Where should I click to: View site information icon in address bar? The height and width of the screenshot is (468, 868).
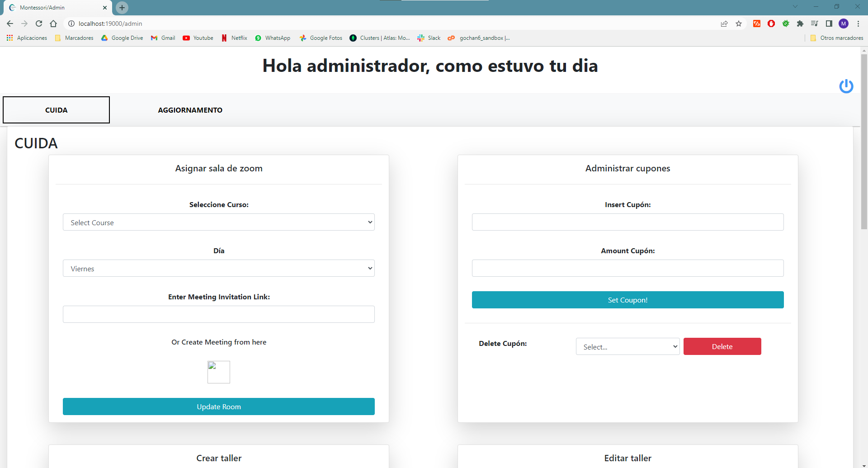point(71,24)
